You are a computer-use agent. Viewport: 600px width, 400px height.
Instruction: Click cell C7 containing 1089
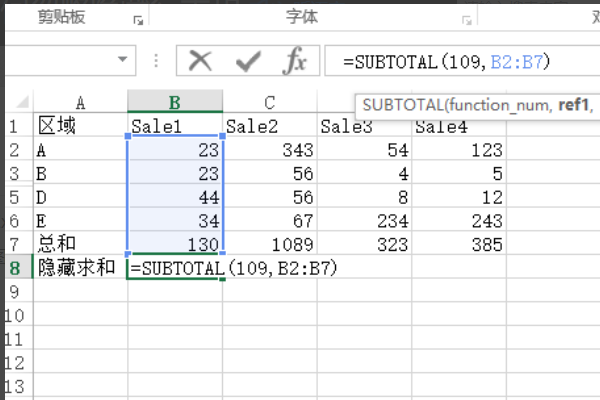pos(269,244)
